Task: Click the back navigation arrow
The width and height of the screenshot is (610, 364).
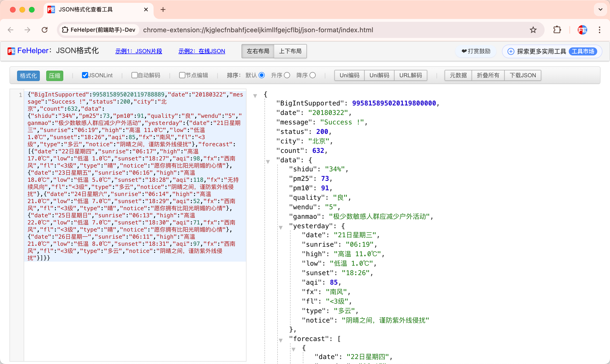Action: tap(11, 30)
